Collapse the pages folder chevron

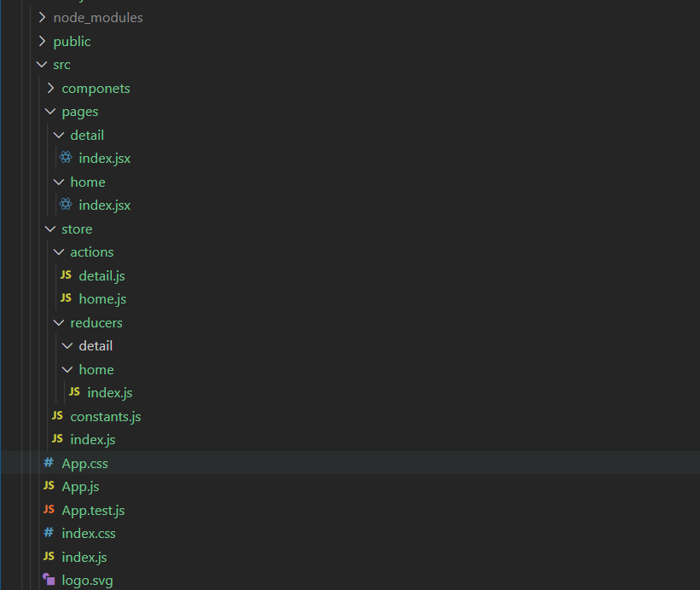pos(50,112)
